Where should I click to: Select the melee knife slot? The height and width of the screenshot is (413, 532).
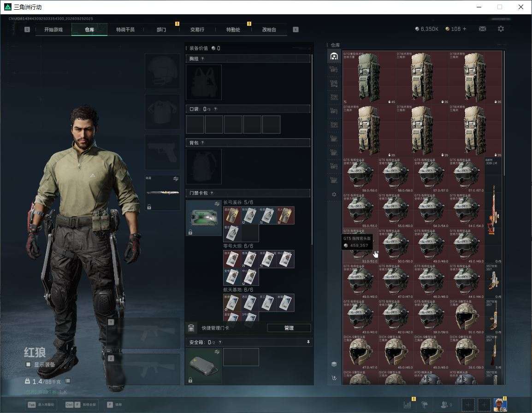(162, 193)
